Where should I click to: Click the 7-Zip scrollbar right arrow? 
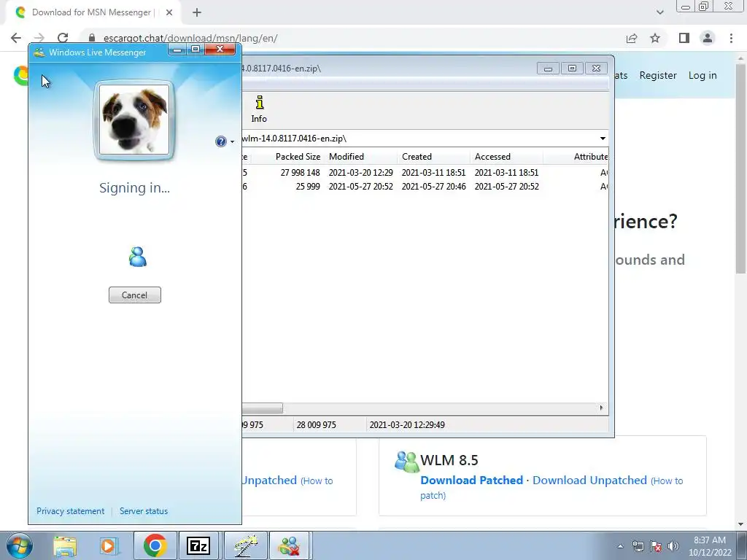pyautogui.click(x=601, y=408)
